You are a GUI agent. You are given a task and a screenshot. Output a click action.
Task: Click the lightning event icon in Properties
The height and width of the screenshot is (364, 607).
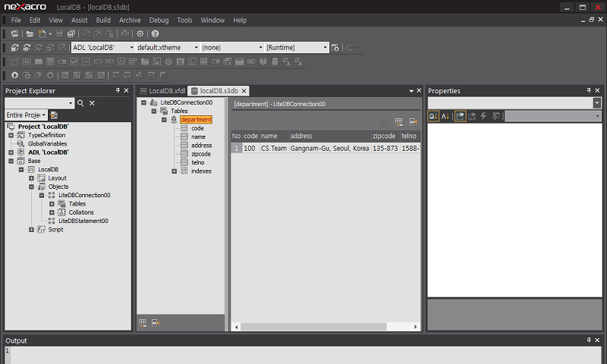[483, 116]
